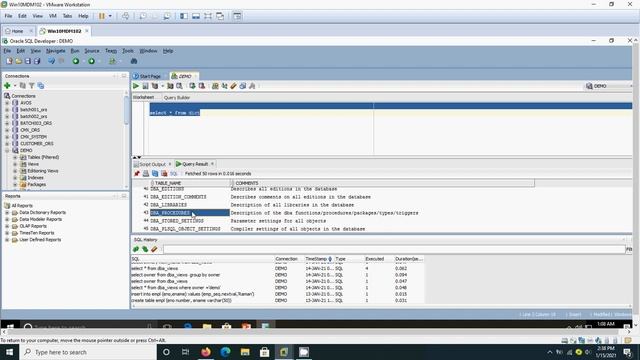Image resolution: width=640 pixels, height=360 pixels.
Task: Open the Navigate menu in SQL Developer
Action: 56,51
